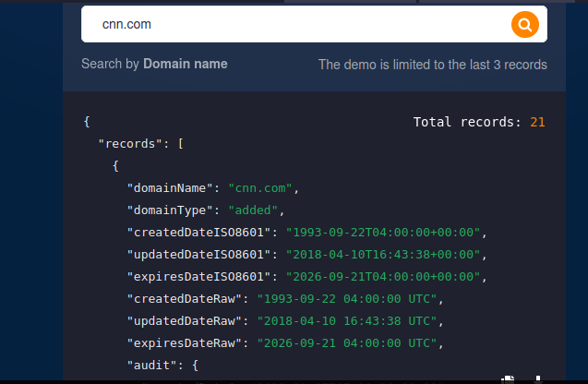Viewport: 588px width, 384px height.
Task: Select "The demo is limited to the last 3 records" note
Action: click(x=433, y=65)
